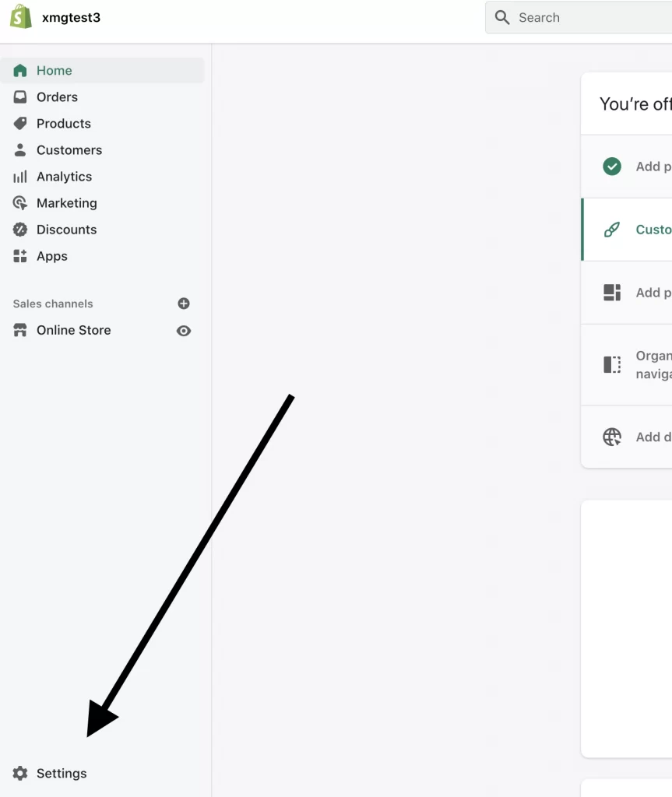
Task: Click the Shopify bag logo
Action: point(21,17)
